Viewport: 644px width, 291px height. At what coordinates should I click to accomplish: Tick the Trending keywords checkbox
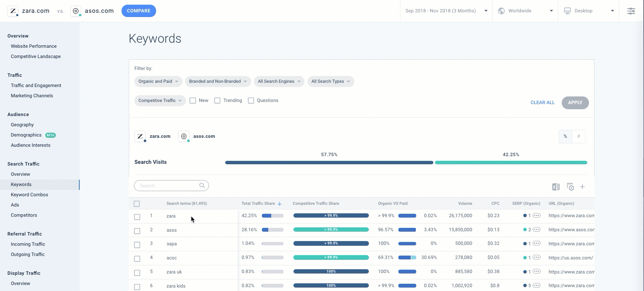click(x=218, y=101)
